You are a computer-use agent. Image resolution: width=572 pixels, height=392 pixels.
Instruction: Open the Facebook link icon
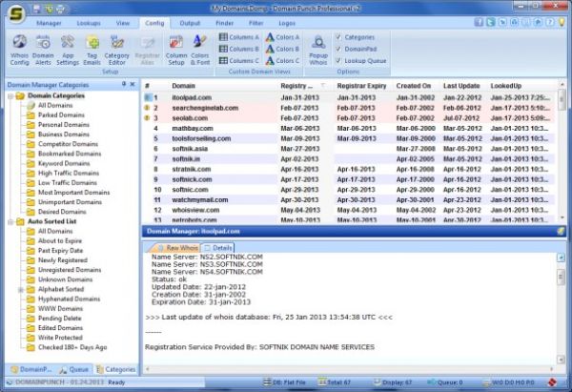click(479, 22)
